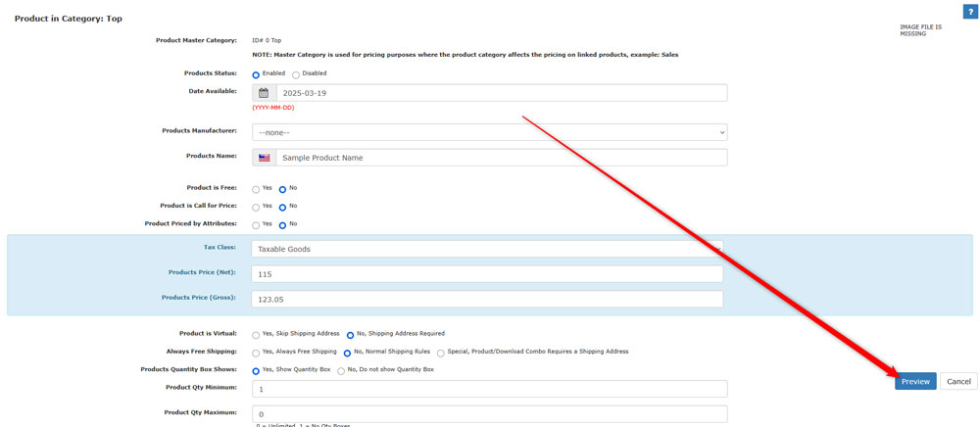
Task: Click the Product Qty Minimum field
Action: (x=489, y=389)
